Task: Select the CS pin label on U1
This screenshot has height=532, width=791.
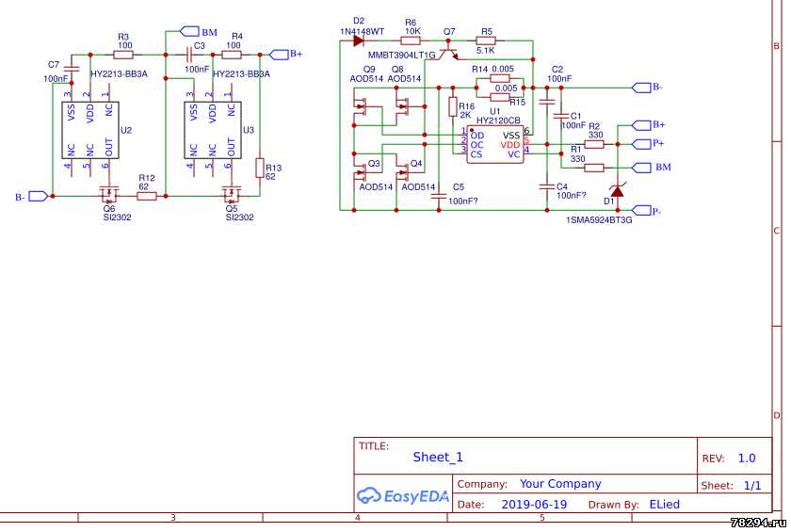Action: [x=476, y=154]
